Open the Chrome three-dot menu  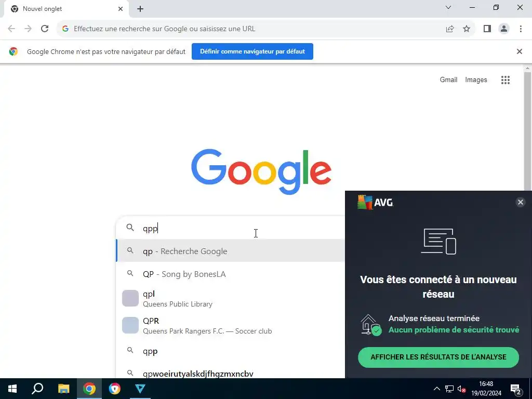point(521,29)
